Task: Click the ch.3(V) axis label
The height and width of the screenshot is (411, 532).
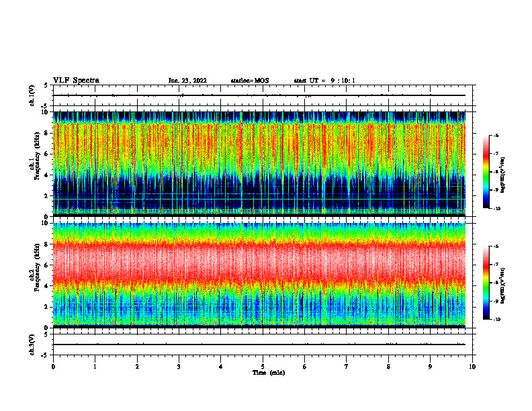Action: (x=32, y=345)
